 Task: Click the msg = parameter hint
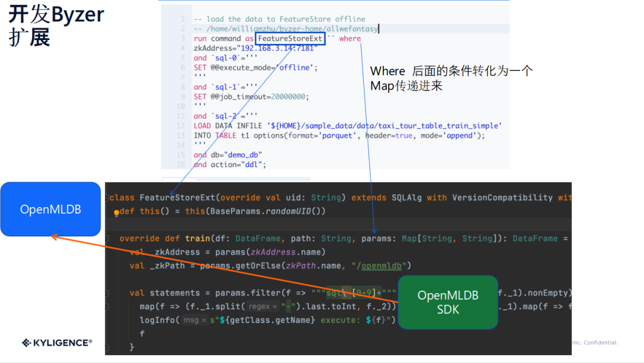(x=193, y=320)
